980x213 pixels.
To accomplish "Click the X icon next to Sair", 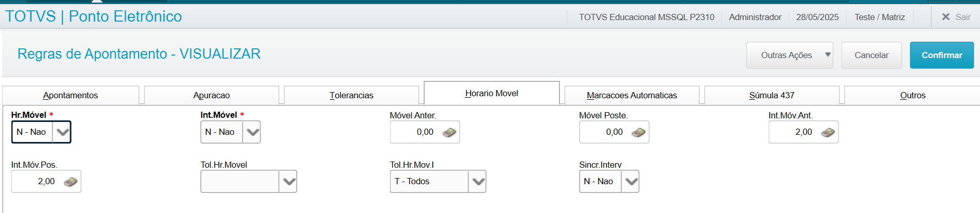I will click(x=945, y=17).
